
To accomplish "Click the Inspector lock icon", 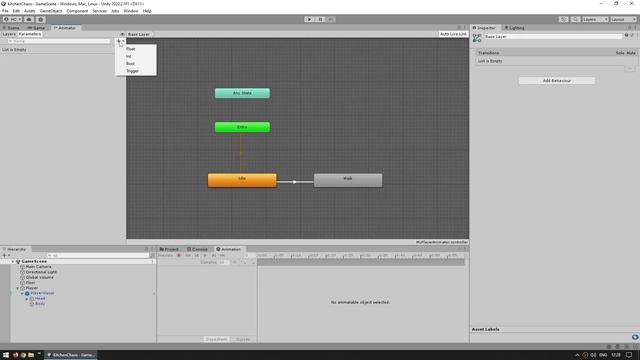I will (629, 28).
